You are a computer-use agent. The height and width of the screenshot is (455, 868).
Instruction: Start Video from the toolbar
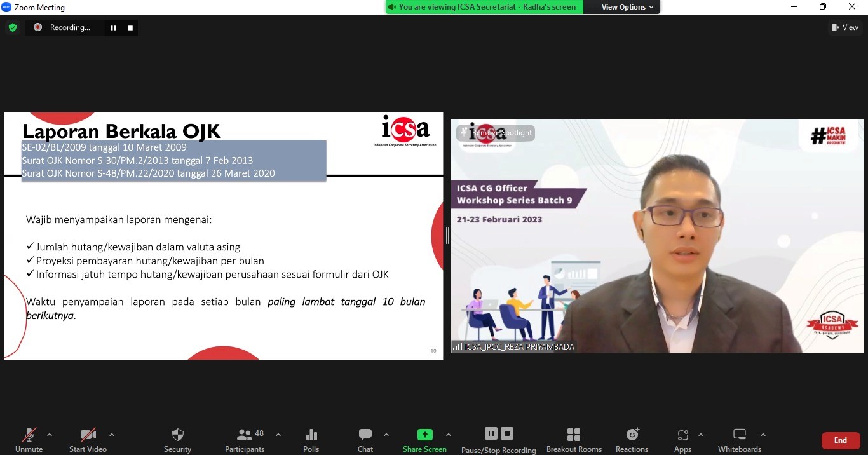(88, 435)
